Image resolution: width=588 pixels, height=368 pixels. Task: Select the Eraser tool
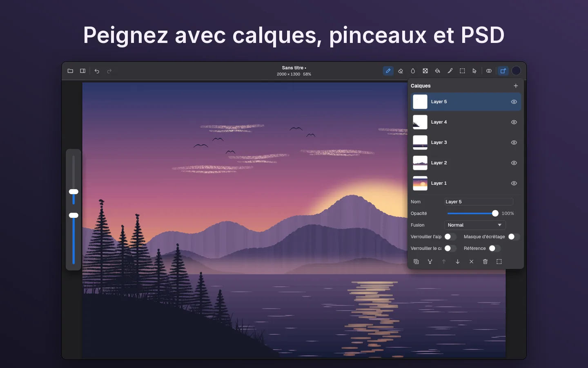[401, 71]
